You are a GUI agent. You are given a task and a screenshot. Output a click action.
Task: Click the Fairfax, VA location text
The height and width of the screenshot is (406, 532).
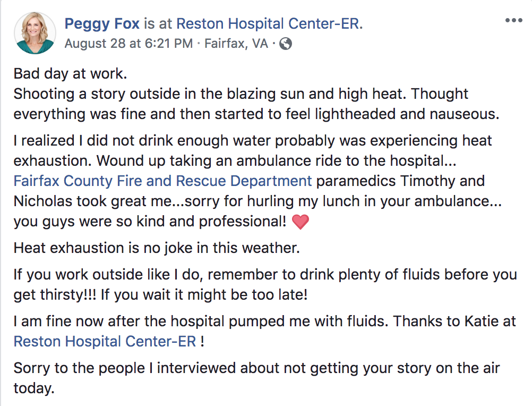click(236, 44)
